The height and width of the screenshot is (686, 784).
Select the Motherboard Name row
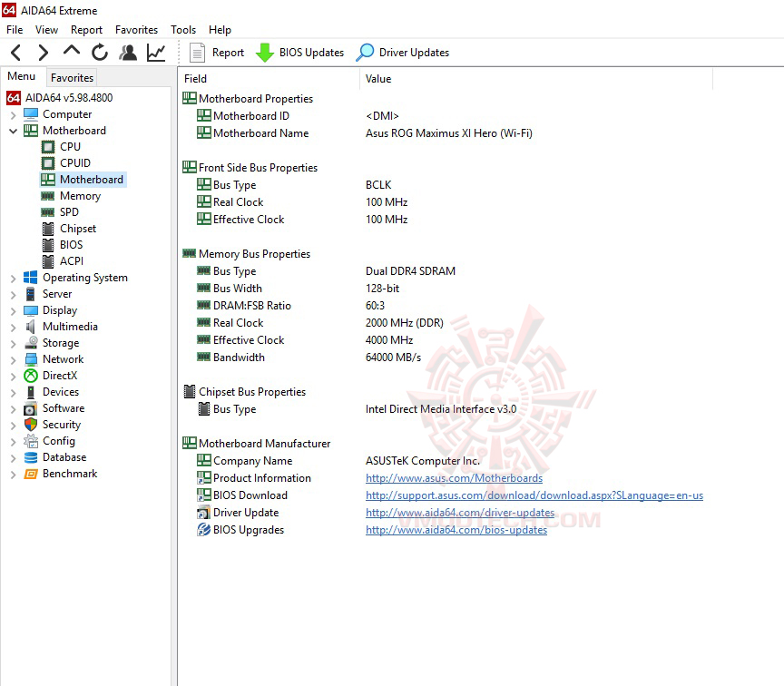click(364, 133)
